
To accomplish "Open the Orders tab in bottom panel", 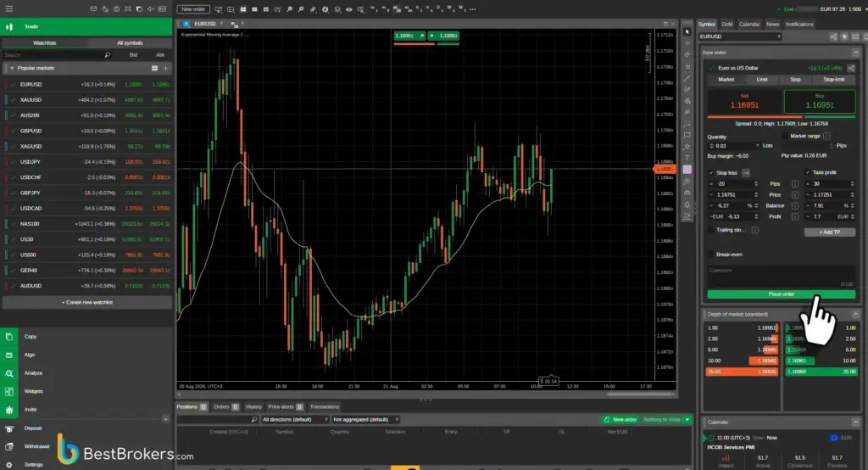I will point(225,407).
